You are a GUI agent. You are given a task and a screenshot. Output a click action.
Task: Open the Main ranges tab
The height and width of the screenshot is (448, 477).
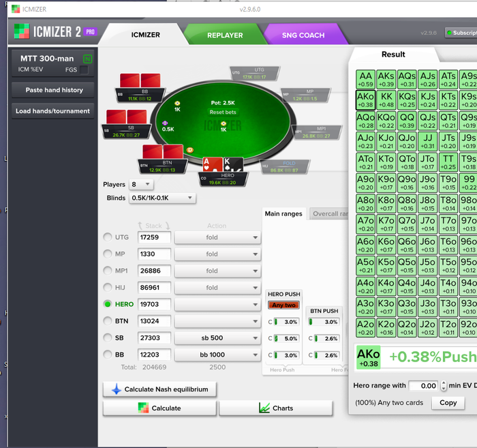283,213
